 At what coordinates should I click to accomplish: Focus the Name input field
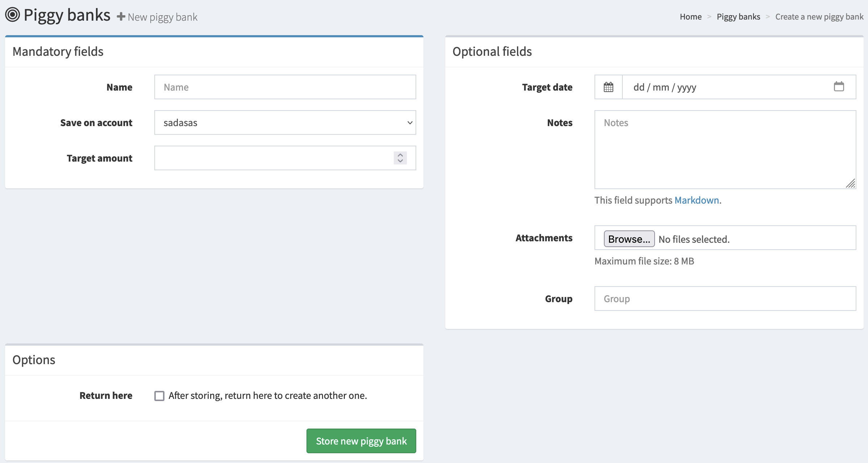pyautogui.click(x=285, y=87)
